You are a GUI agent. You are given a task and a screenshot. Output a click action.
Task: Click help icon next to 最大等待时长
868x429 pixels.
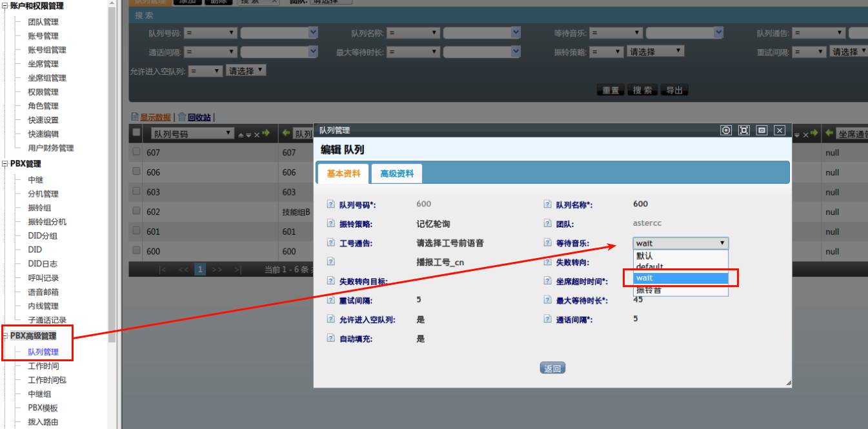tap(548, 301)
